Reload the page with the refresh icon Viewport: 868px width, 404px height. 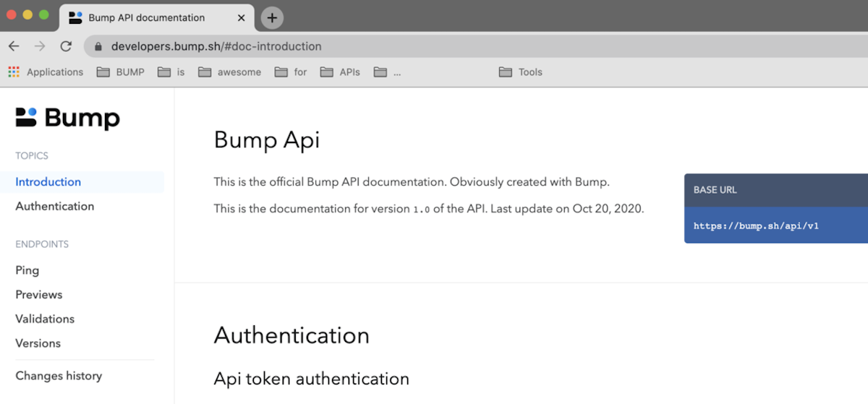coord(66,46)
